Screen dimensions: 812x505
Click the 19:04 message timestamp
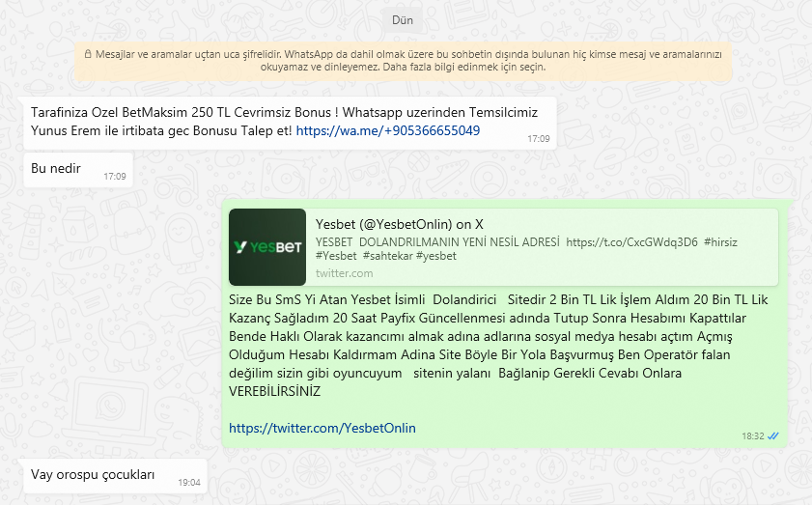click(189, 482)
